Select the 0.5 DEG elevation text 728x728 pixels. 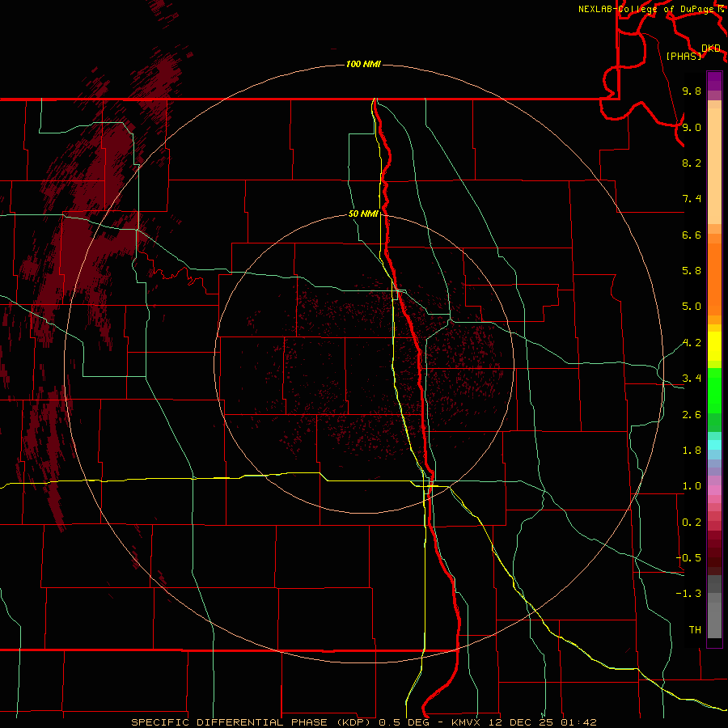coord(404,722)
